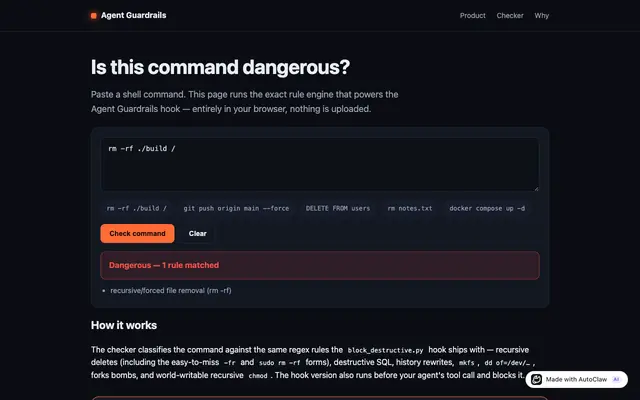Viewport: 640px width, 400px height.
Task: Click the AutoClaw badge logo icon
Action: point(536,380)
